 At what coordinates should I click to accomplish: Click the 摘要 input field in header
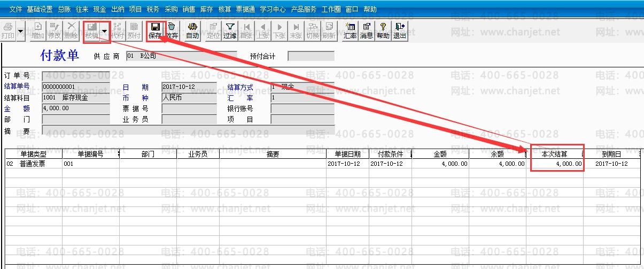click(x=188, y=130)
